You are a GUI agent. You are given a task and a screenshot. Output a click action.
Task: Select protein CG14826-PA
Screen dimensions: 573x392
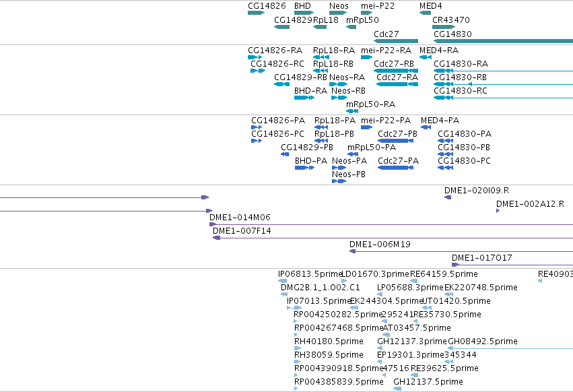(257, 127)
